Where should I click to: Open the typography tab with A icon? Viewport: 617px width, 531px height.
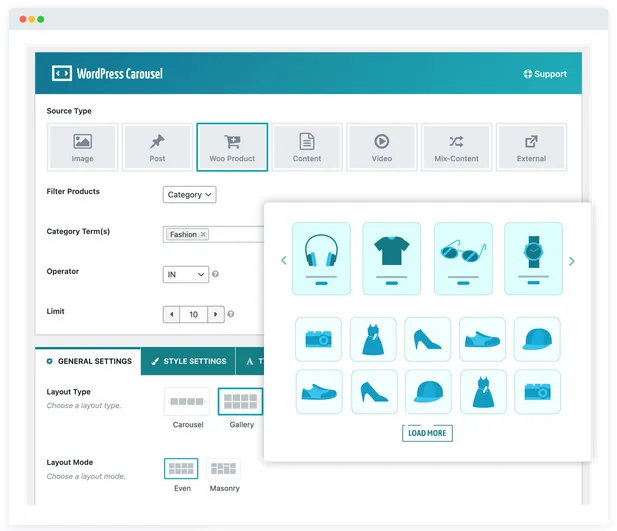250,361
